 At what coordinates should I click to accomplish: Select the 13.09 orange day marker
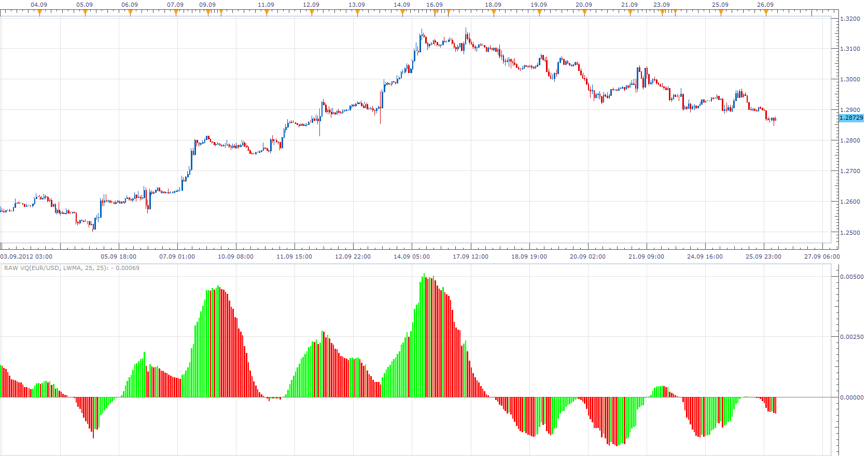pyautogui.click(x=357, y=13)
